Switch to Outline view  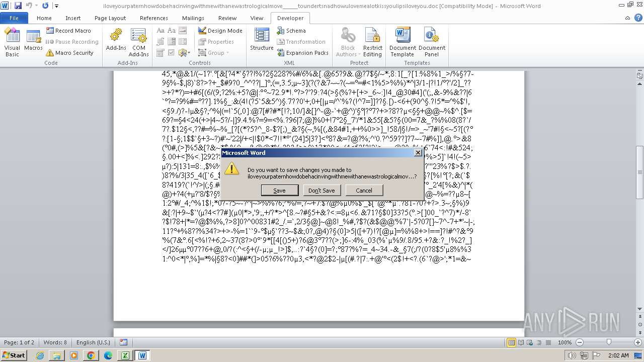point(538,342)
